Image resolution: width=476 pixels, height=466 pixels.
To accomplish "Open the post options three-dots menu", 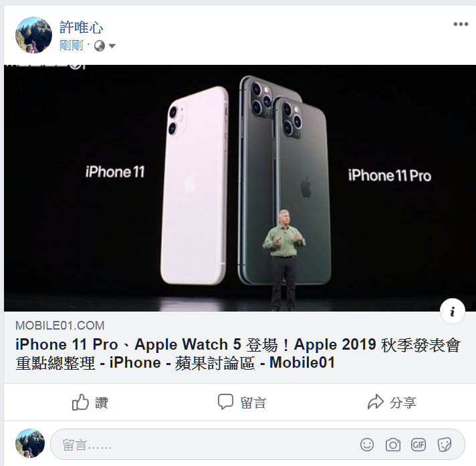I will [x=461, y=24].
